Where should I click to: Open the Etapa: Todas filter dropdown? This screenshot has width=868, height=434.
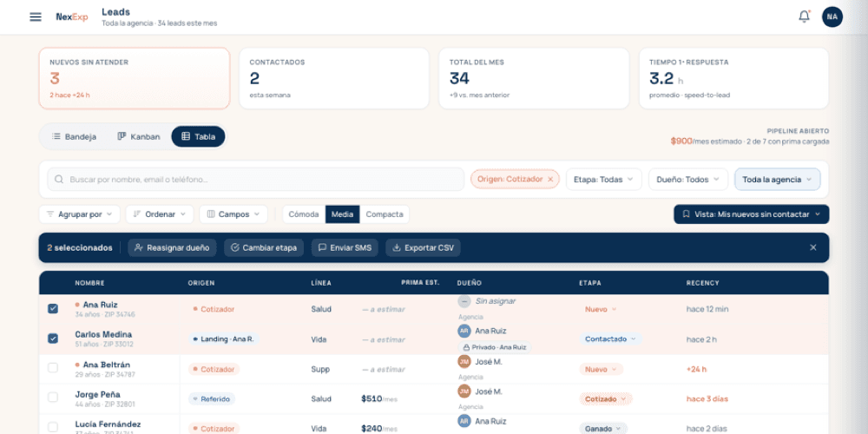click(x=603, y=180)
